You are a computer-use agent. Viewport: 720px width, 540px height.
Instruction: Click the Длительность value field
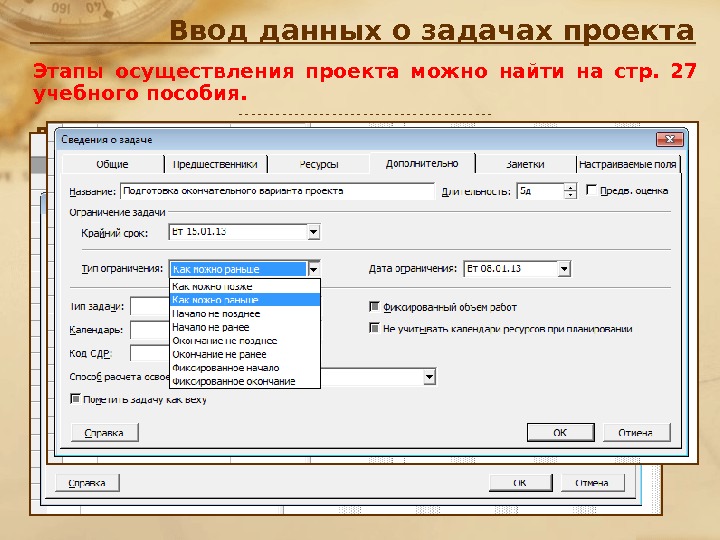540,191
